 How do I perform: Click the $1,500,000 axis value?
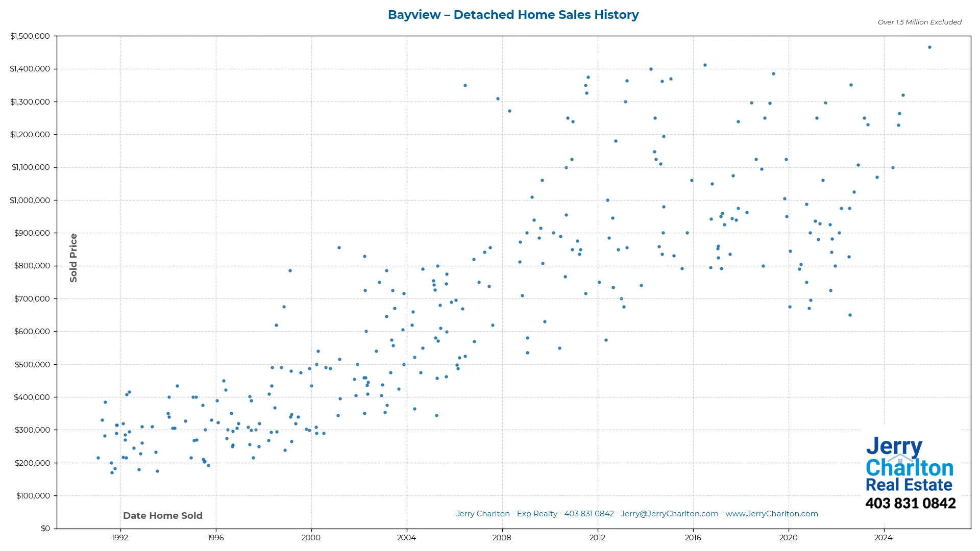[x=31, y=36]
